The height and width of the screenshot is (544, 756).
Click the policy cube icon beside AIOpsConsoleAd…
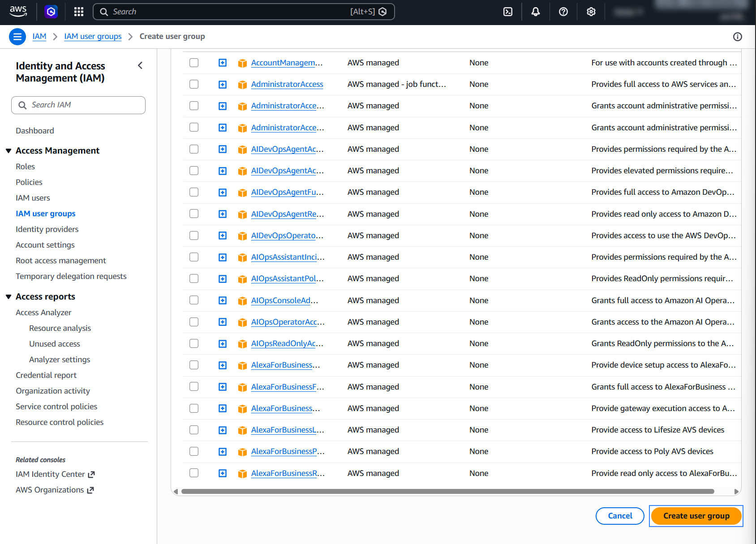click(x=242, y=301)
